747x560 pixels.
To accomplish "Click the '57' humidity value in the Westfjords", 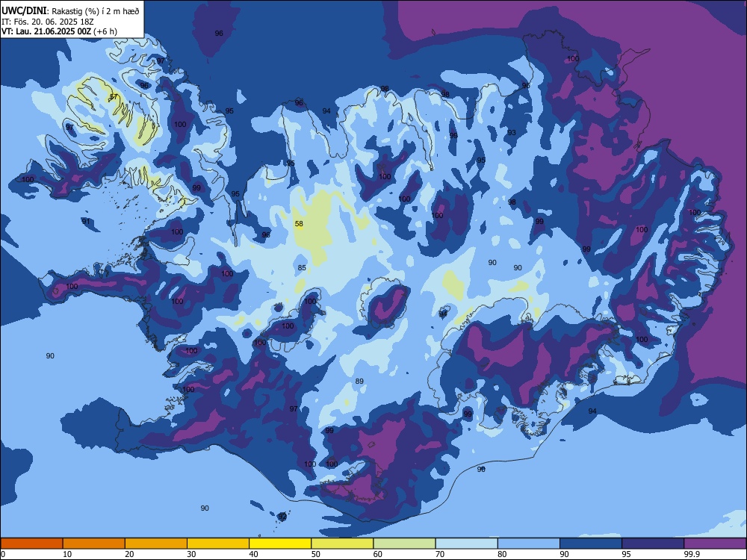I will tap(114, 97).
